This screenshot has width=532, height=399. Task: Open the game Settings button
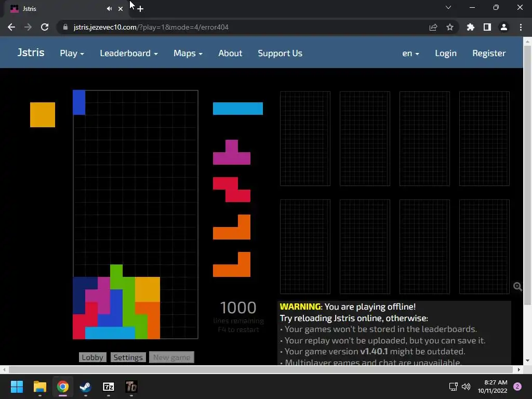pos(128,357)
